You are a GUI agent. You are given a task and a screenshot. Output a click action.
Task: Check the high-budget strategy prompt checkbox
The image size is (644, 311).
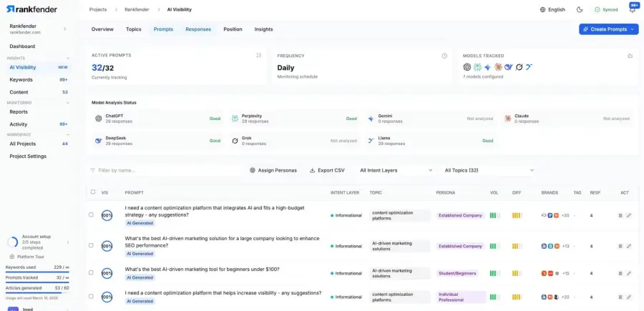pos(91,214)
